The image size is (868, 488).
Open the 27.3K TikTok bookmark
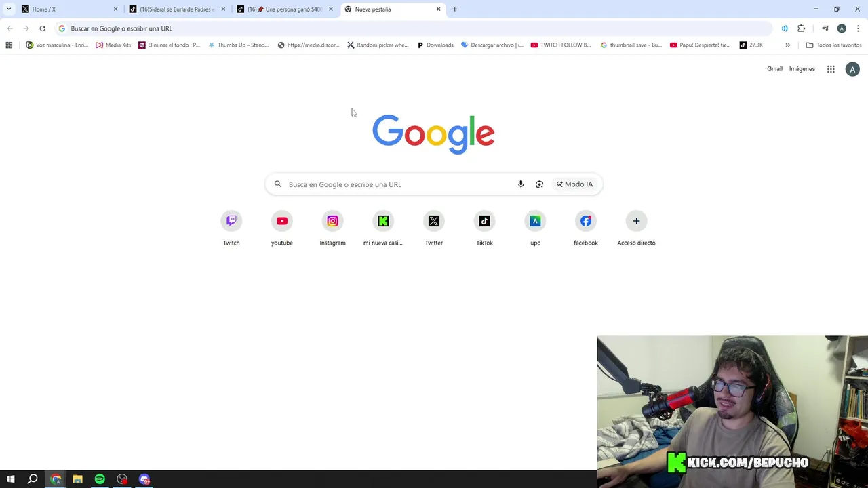point(751,45)
